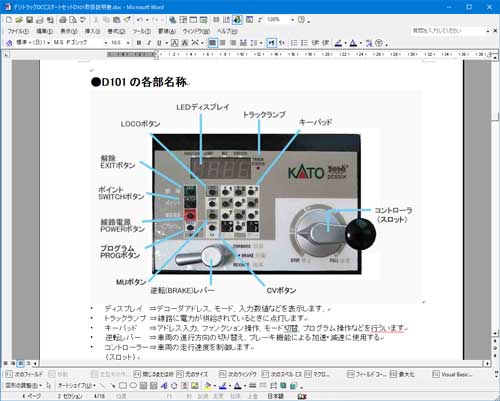Decrease paragraph indent

315,43
